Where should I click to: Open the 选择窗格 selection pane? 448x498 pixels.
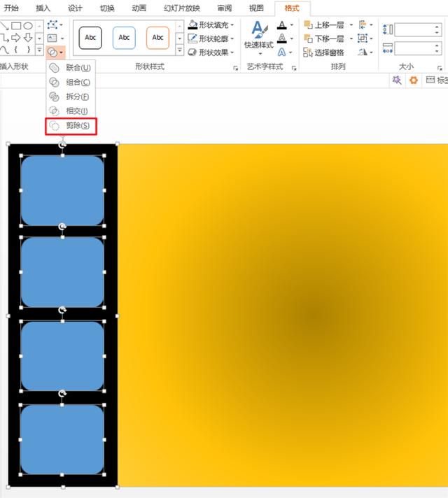tap(323, 52)
